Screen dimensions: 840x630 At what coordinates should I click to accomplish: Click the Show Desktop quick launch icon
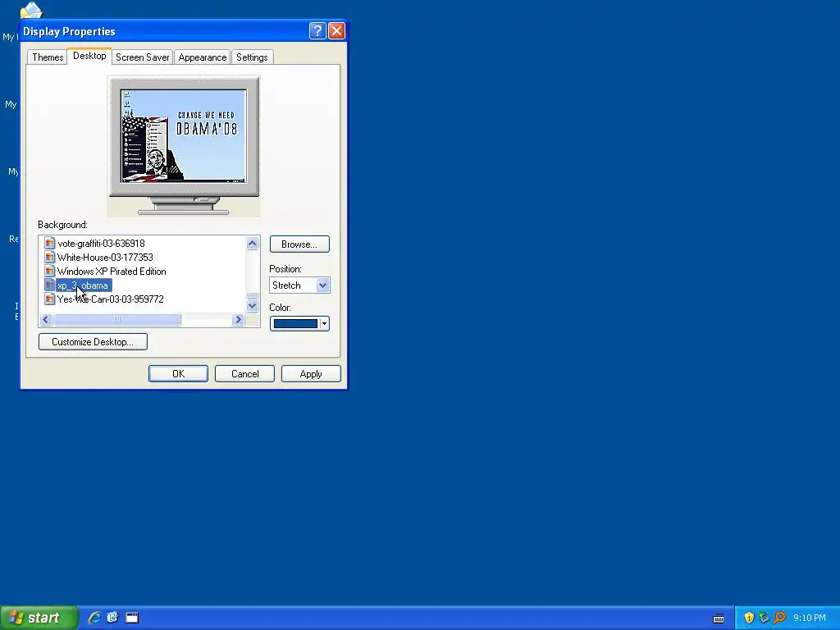[132, 618]
